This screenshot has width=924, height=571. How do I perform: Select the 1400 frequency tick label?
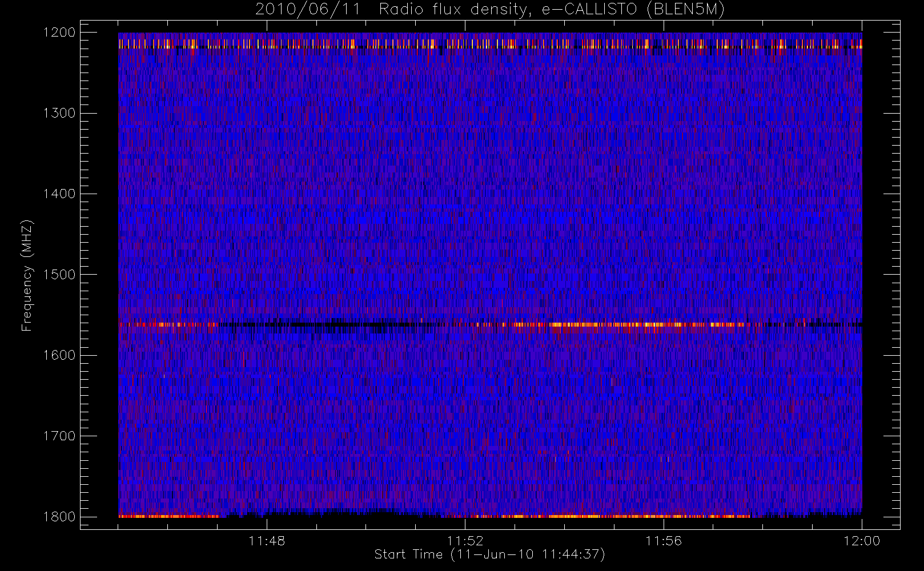(59, 194)
